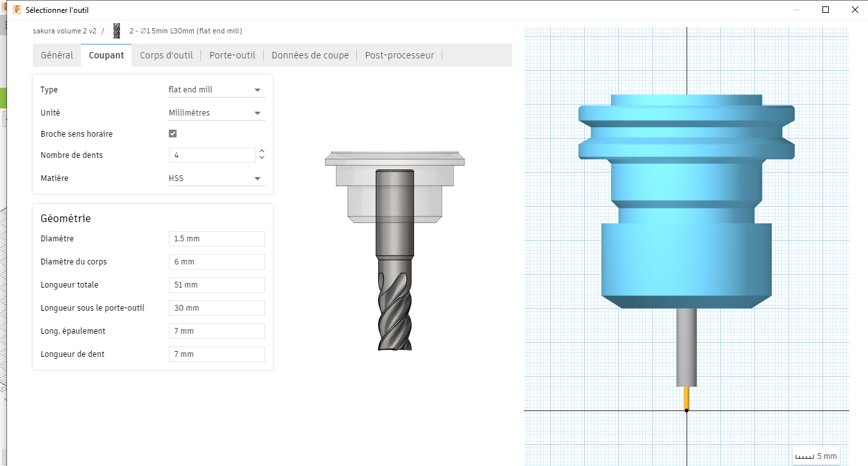Increase Nombre de dents with the up arrow
Screen dimensions: 868x466
pos(261,151)
